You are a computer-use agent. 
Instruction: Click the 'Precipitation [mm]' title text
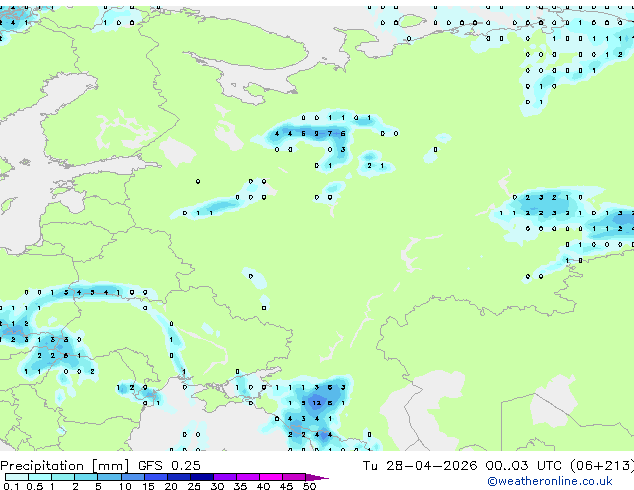click(x=65, y=466)
